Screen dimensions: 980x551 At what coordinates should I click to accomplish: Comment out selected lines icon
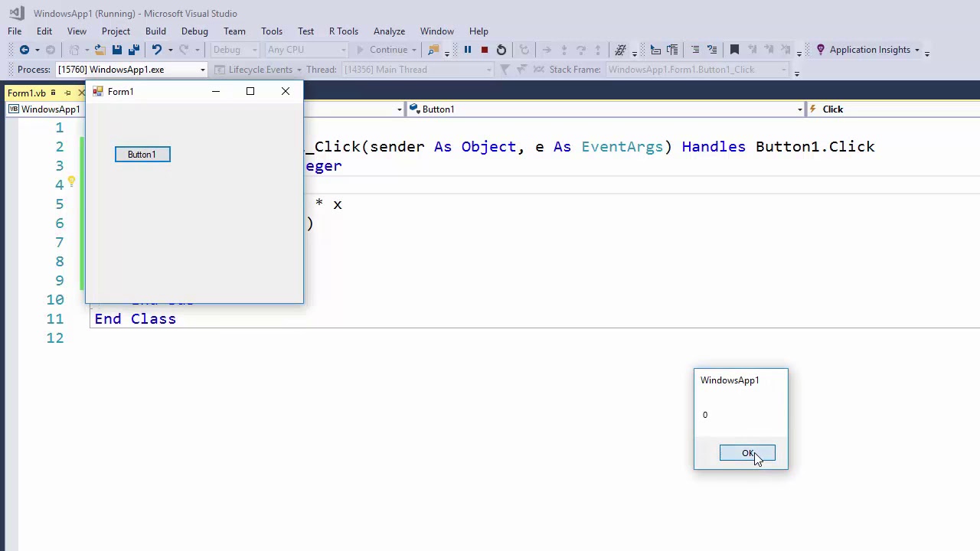click(695, 50)
